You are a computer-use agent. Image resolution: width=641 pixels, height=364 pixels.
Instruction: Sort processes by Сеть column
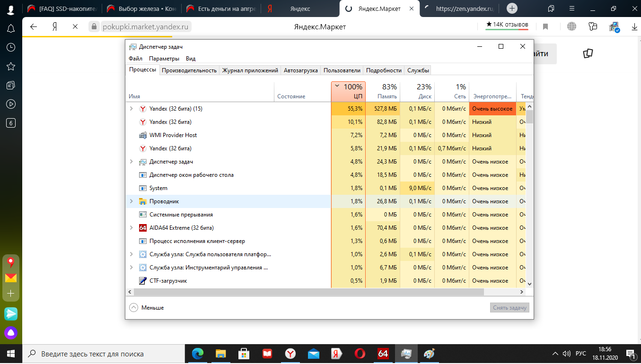452,92
